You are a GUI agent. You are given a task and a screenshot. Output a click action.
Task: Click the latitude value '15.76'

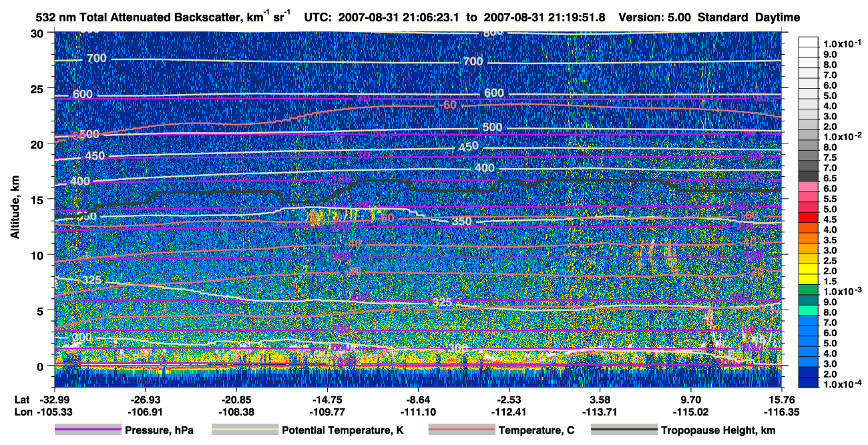point(783,398)
